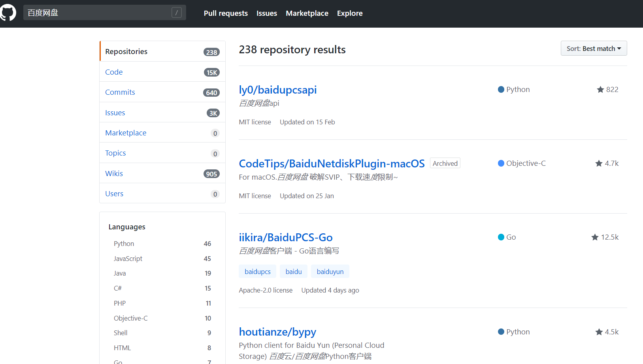Open the CodeTips/BaiduNetdiskPlugin-macOS repository link
This screenshot has height=364, width=643.
[332, 163]
